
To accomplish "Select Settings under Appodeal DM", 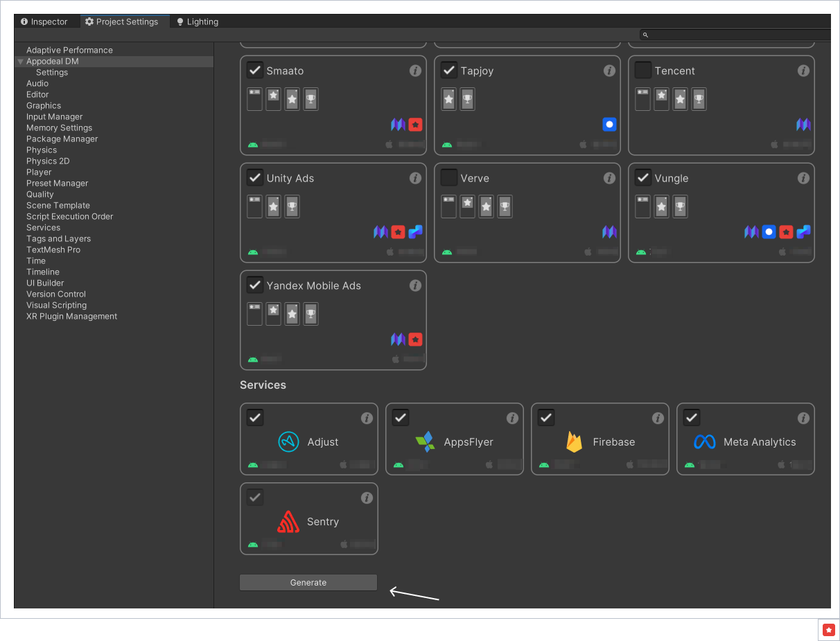I will (x=52, y=73).
